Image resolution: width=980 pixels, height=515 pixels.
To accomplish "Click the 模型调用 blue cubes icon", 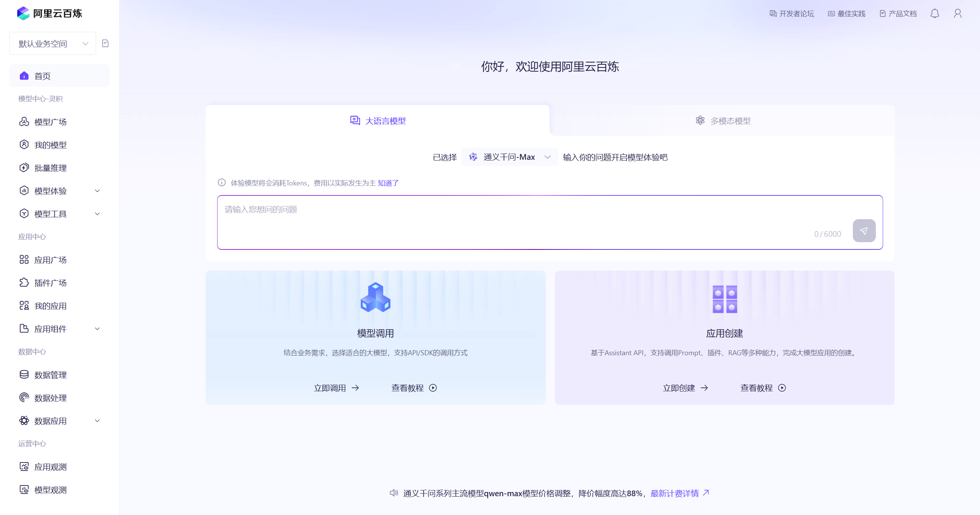I will point(375,298).
